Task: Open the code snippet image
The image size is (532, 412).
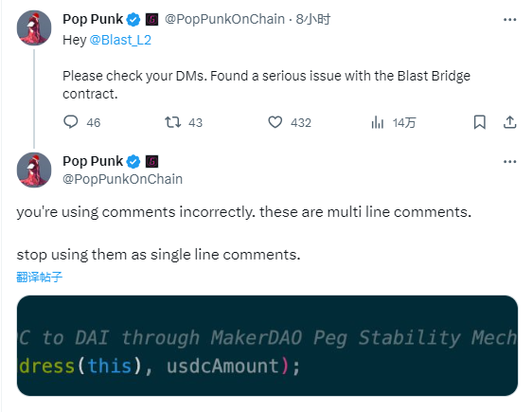Action: [267, 346]
